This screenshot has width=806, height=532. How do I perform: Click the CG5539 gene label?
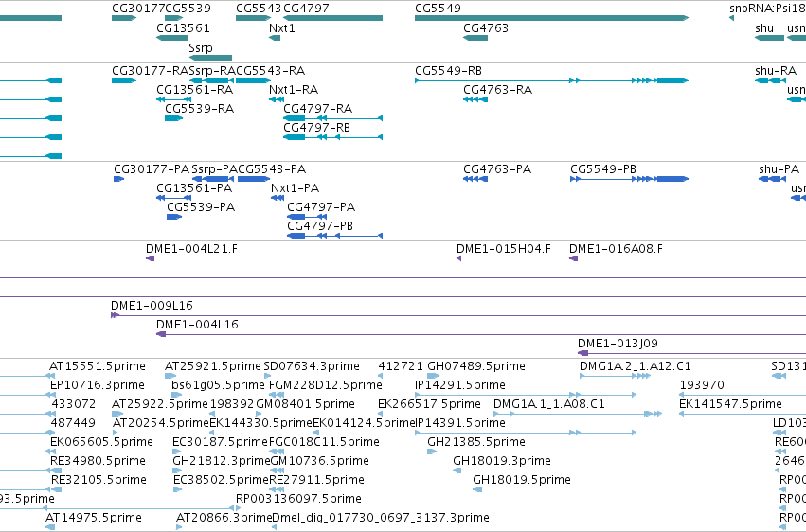[x=188, y=9]
